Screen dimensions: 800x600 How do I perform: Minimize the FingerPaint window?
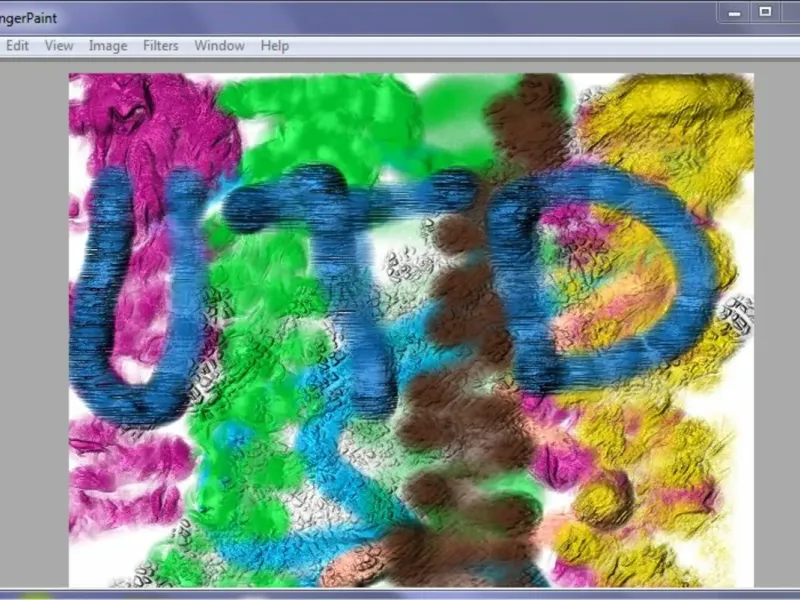[735, 12]
